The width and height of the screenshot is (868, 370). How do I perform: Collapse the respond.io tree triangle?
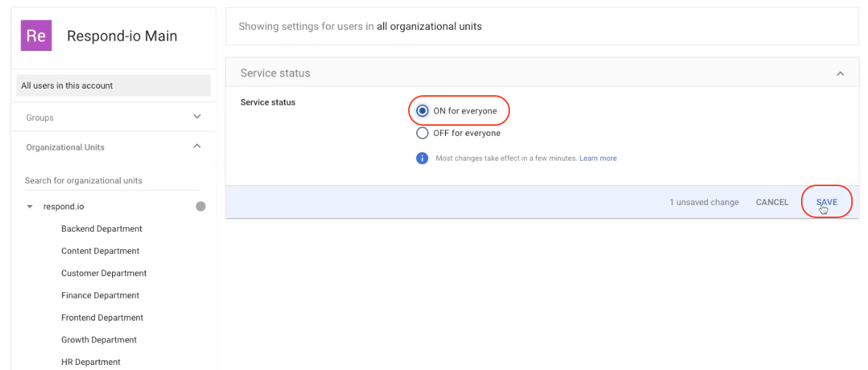[x=30, y=206]
